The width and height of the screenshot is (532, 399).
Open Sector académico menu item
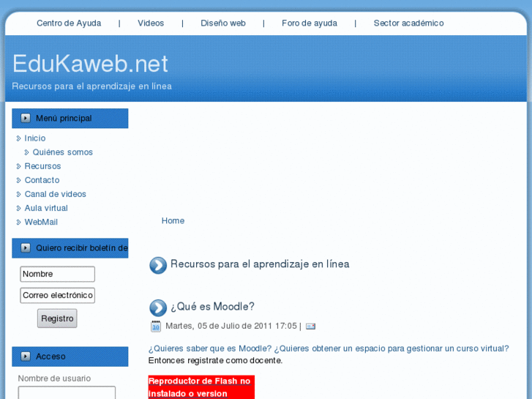click(408, 23)
